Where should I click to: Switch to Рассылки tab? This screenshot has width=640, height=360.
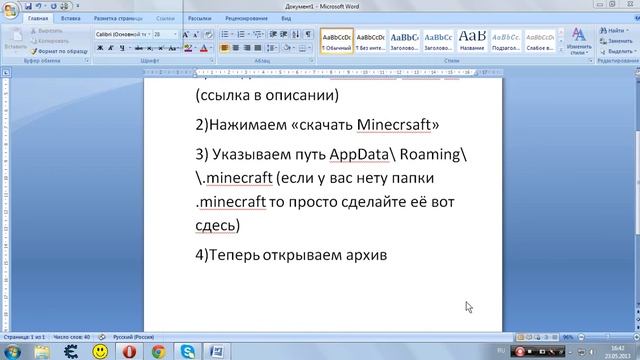(199, 18)
